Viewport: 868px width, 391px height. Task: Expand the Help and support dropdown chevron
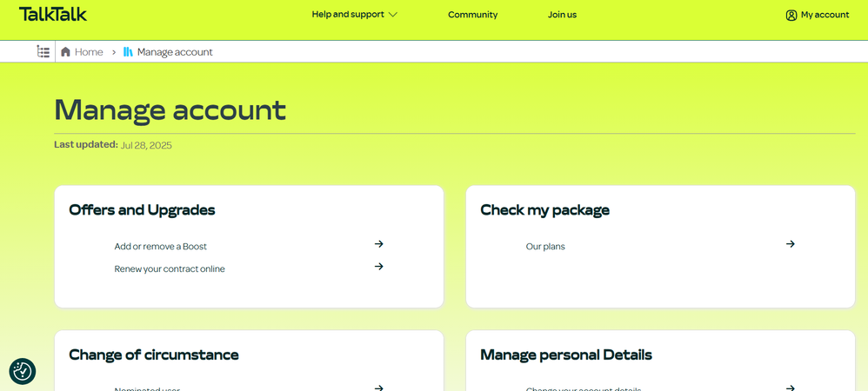[x=393, y=15]
